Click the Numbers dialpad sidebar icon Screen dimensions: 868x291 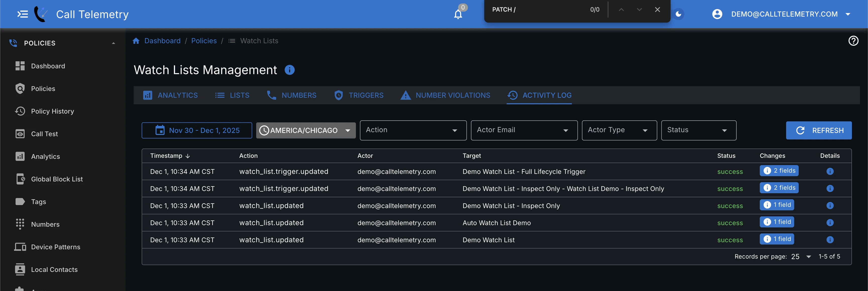pos(20,224)
